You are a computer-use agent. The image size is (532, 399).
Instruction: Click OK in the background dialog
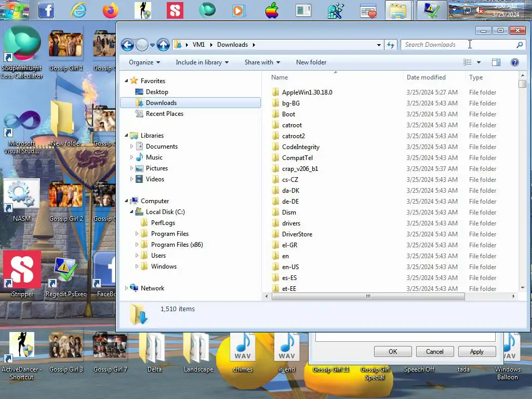coord(393,352)
